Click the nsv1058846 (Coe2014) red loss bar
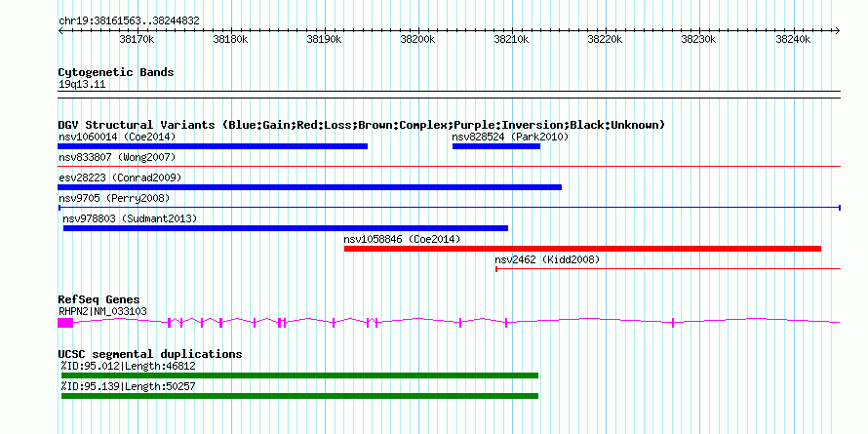 click(582, 249)
